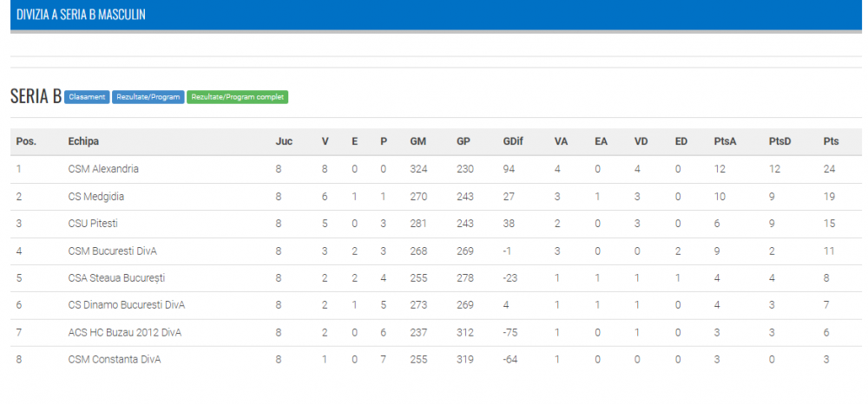
Task: Select the CSM Alexandria team row
Action: [436, 169]
